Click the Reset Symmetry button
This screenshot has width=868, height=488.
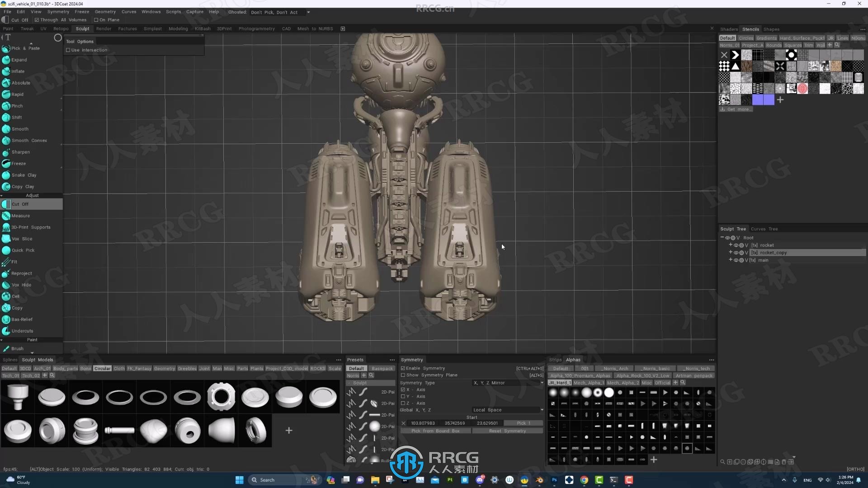point(508,431)
